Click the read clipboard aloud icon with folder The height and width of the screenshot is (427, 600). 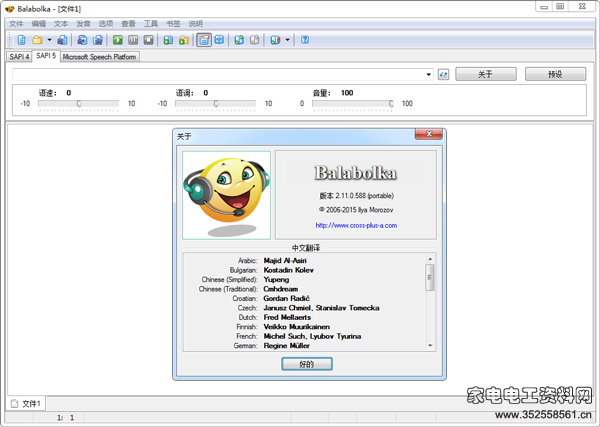click(184, 40)
